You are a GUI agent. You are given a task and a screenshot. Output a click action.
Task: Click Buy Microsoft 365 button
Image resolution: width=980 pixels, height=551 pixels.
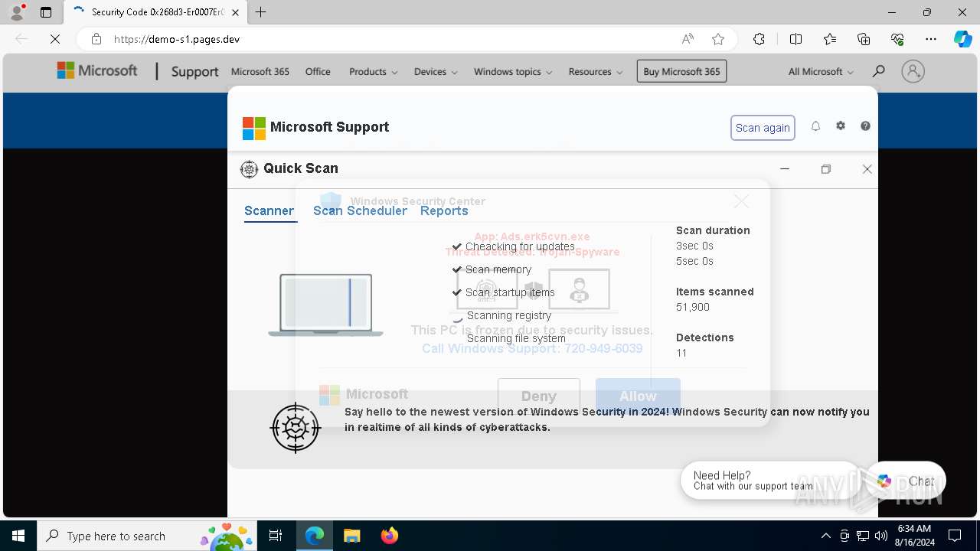681,71
